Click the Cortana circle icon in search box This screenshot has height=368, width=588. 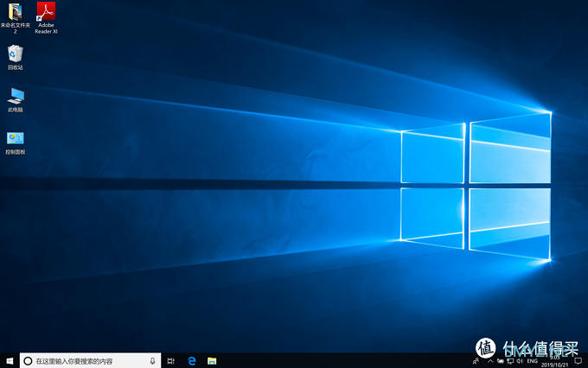point(28,361)
